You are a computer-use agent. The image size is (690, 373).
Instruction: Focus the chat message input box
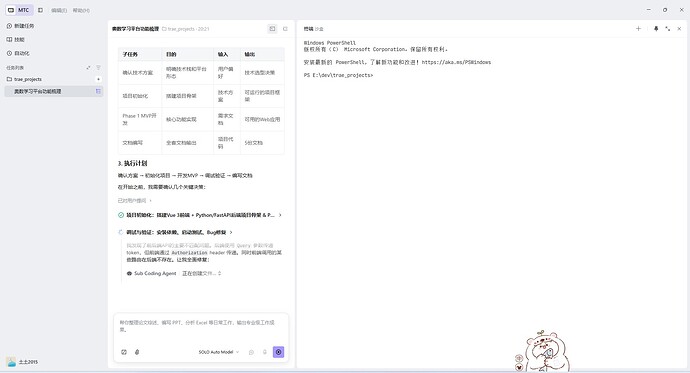(x=201, y=326)
